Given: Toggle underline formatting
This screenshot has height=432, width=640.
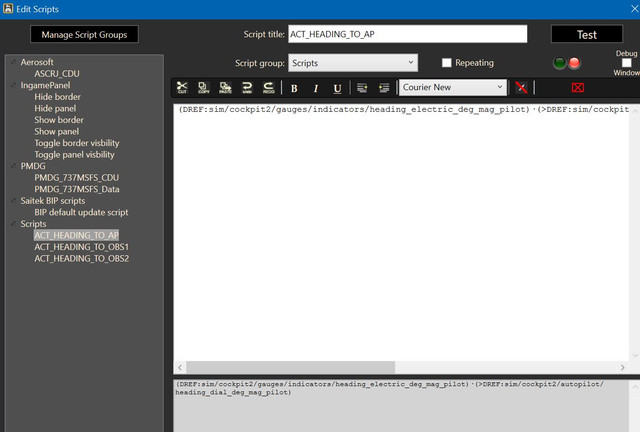Looking at the screenshot, I should coord(337,88).
